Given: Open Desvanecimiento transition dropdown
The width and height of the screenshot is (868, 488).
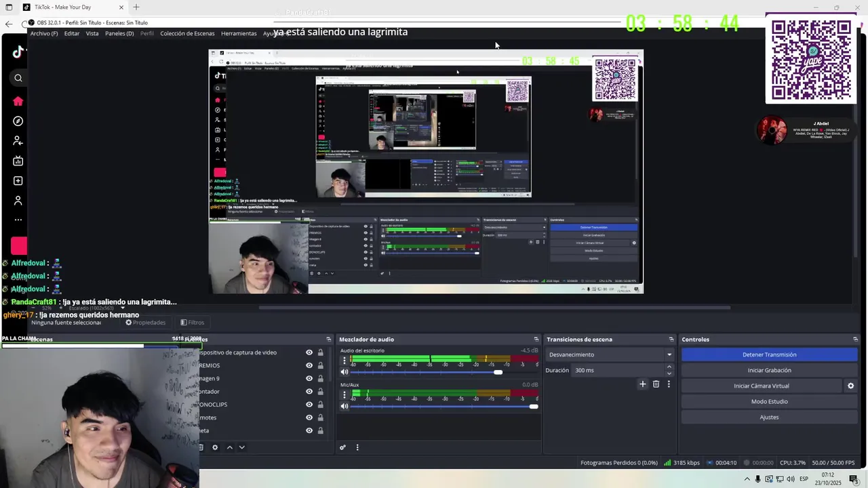Looking at the screenshot, I should click(x=610, y=354).
